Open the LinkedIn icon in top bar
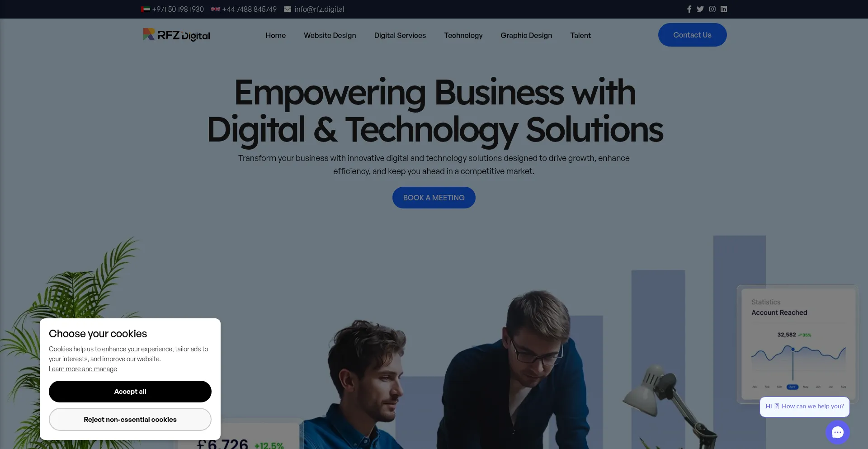The width and height of the screenshot is (868, 449). click(x=724, y=9)
